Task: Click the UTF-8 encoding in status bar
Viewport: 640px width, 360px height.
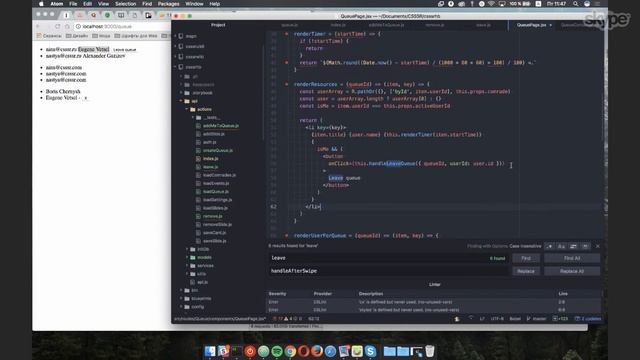Action: (497, 319)
